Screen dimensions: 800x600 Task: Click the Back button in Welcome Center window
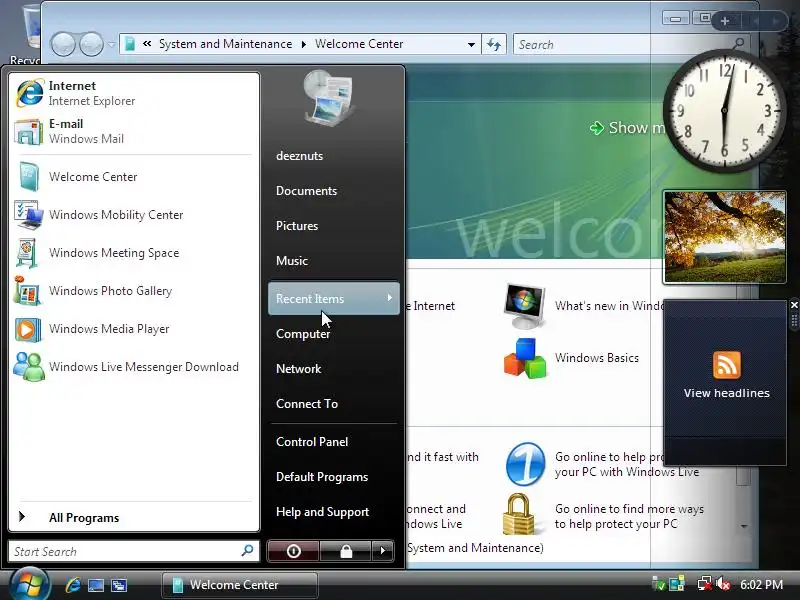pos(63,44)
